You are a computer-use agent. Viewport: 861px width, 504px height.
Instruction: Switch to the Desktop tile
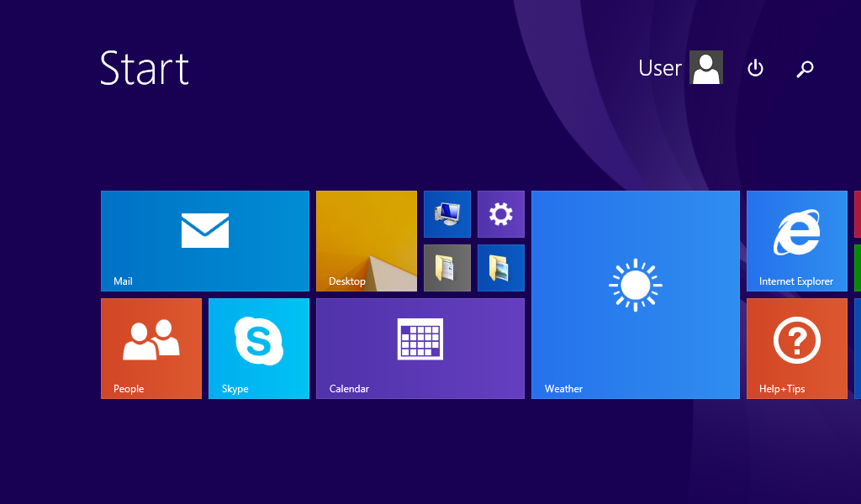(367, 241)
